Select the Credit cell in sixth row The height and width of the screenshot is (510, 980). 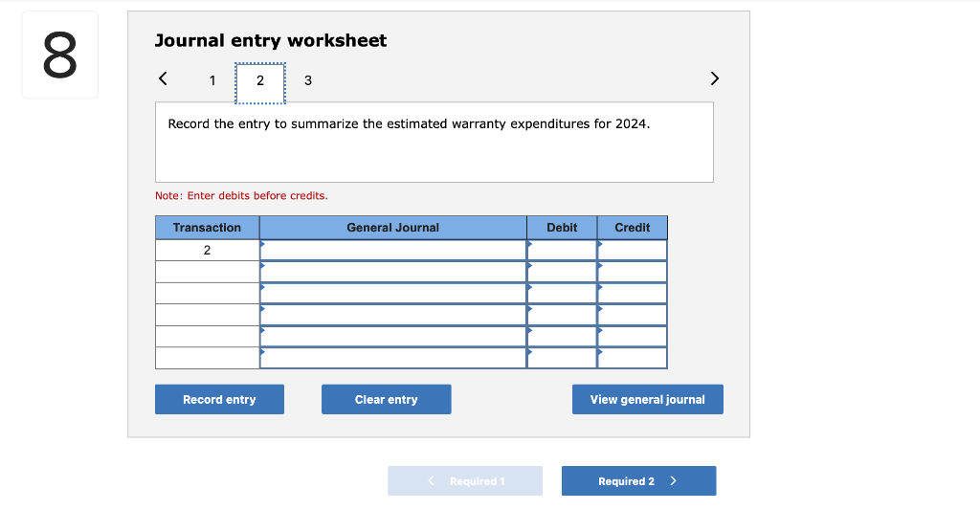[x=633, y=358]
